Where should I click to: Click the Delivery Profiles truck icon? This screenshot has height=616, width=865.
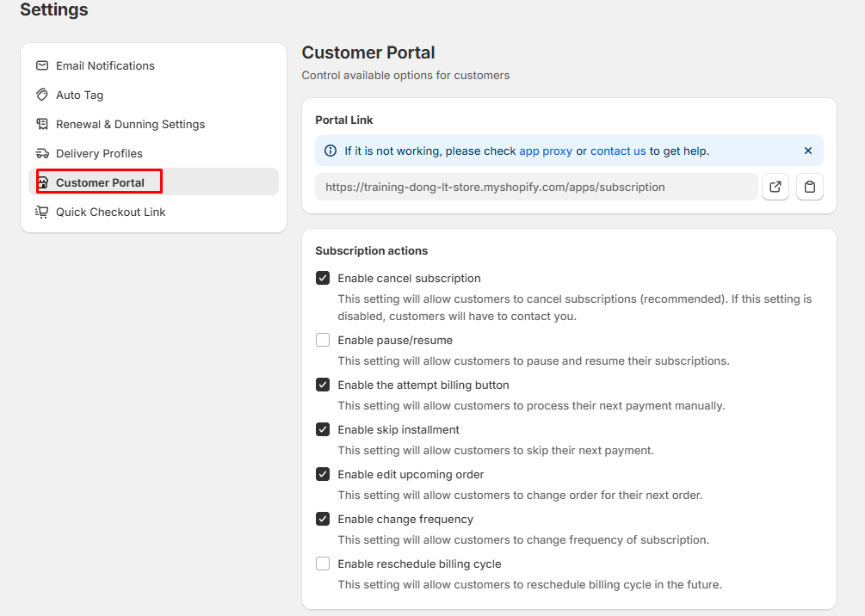click(41, 153)
